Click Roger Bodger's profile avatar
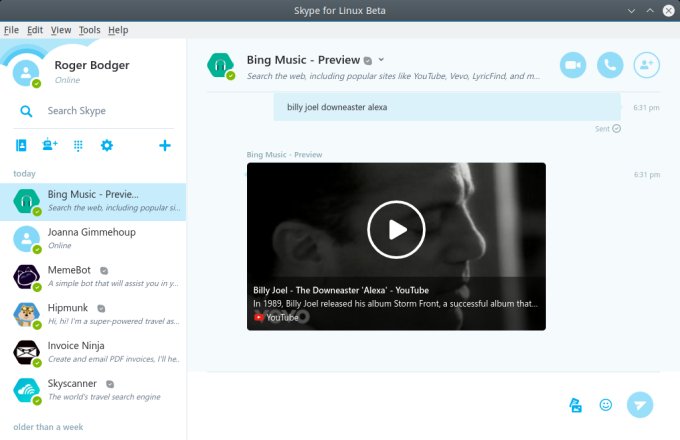The height and width of the screenshot is (440, 680). coord(26,73)
